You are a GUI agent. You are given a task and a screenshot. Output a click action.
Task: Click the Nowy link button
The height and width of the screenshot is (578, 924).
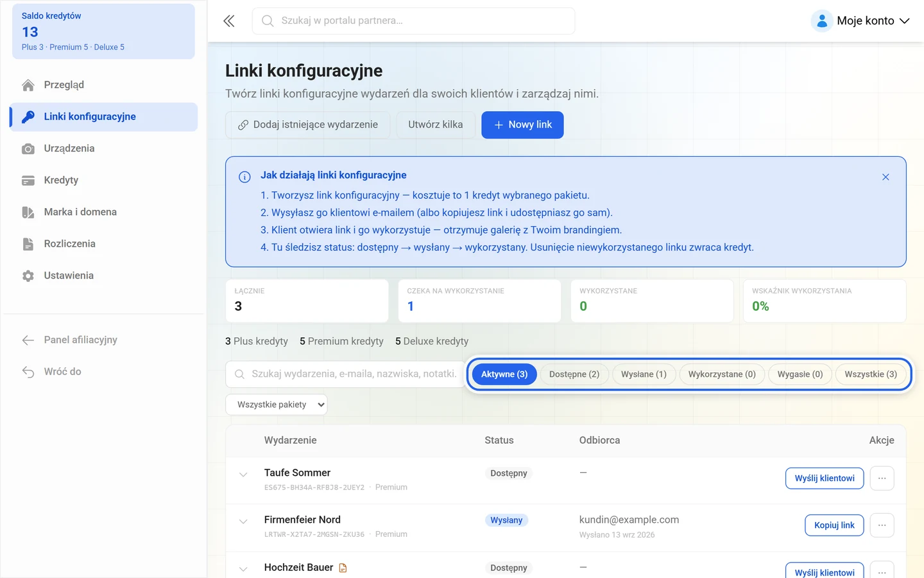(522, 125)
